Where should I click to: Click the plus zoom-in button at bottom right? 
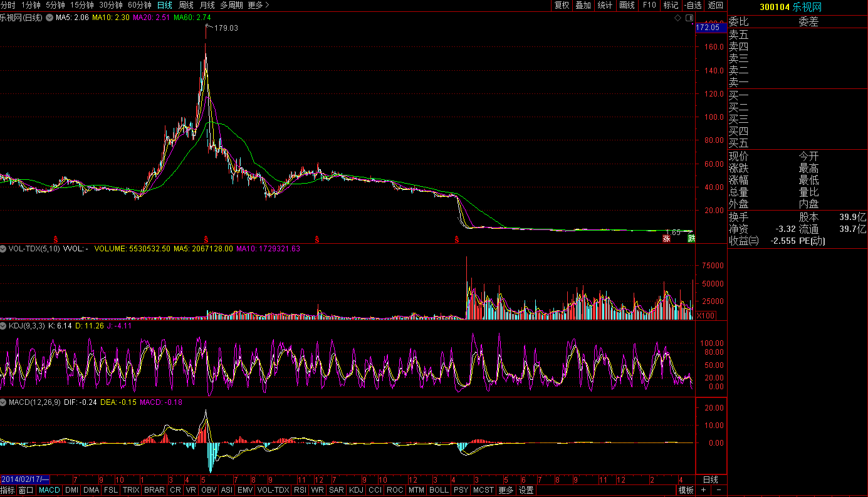point(704,490)
